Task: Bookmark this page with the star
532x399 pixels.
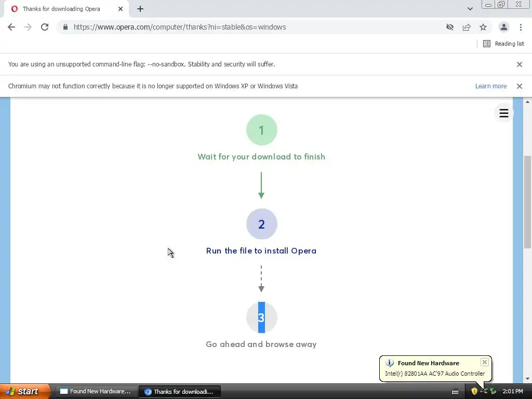Action: pyautogui.click(x=483, y=27)
